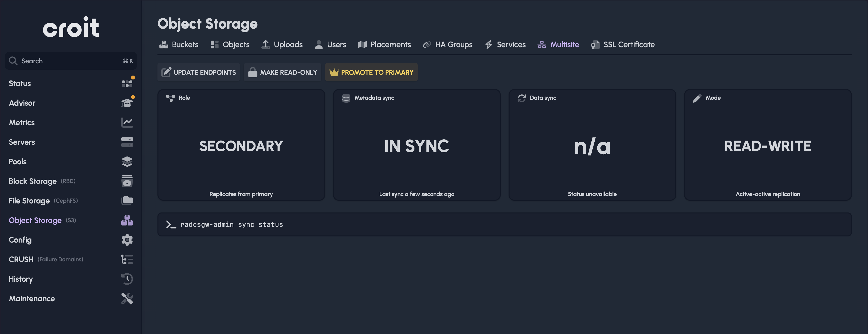This screenshot has width=868, height=334.
Task: Navigate to Block Storage (RBD)
Action: pyautogui.click(x=42, y=181)
